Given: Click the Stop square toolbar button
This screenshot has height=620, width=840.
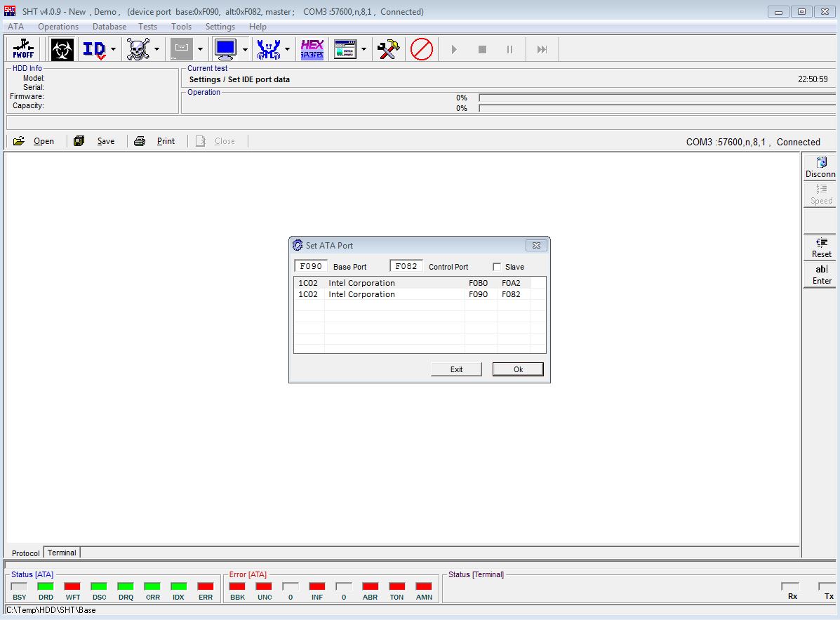Looking at the screenshot, I should (x=482, y=49).
